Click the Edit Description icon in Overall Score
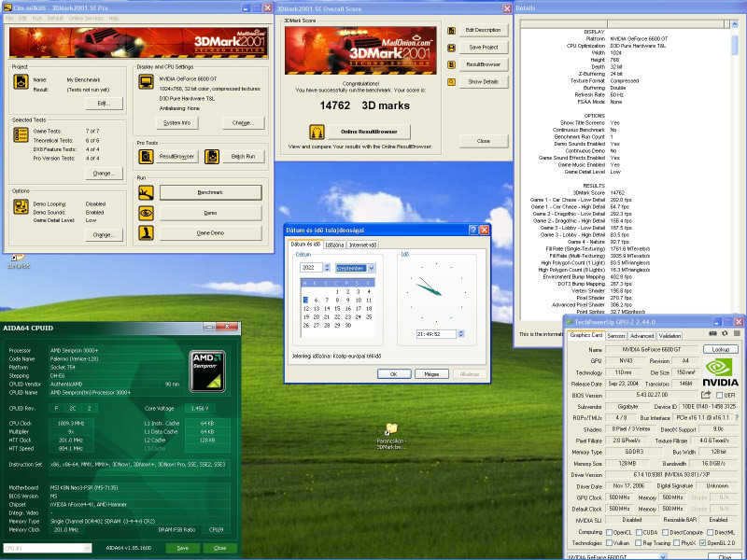747x560 pixels. (x=451, y=31)
